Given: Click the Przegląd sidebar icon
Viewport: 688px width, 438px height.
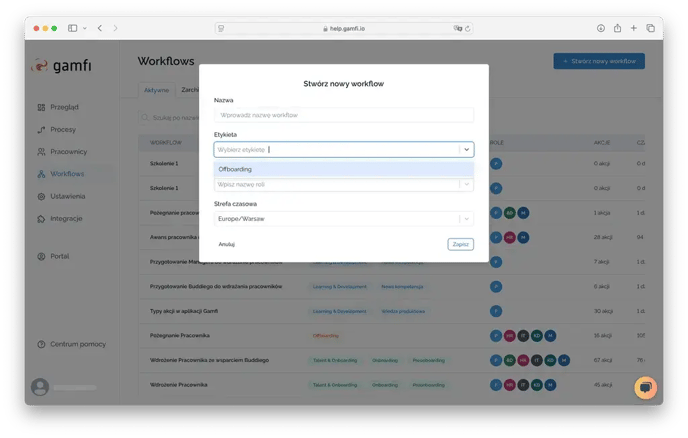Looking at the screenshot, I should point(41,107).
